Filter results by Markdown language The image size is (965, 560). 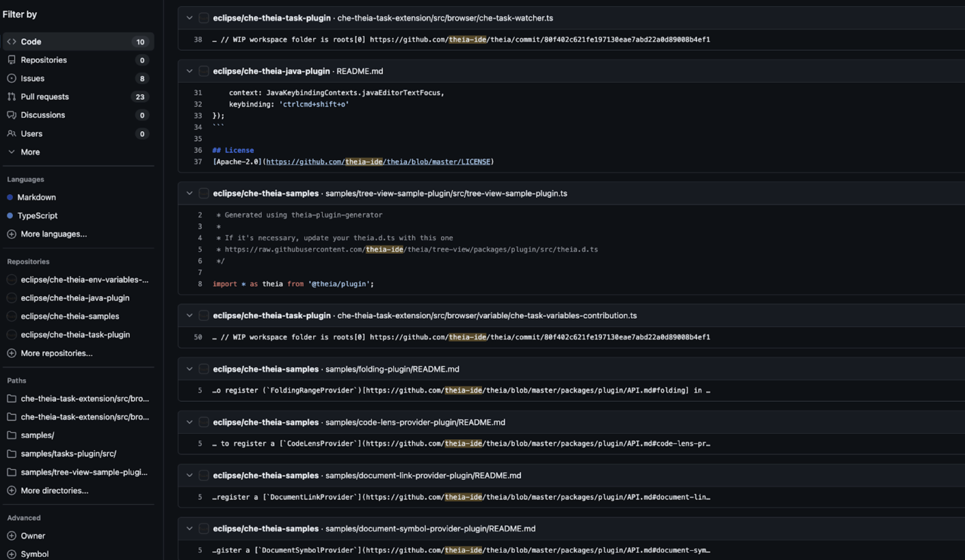[x=36, y=197]
